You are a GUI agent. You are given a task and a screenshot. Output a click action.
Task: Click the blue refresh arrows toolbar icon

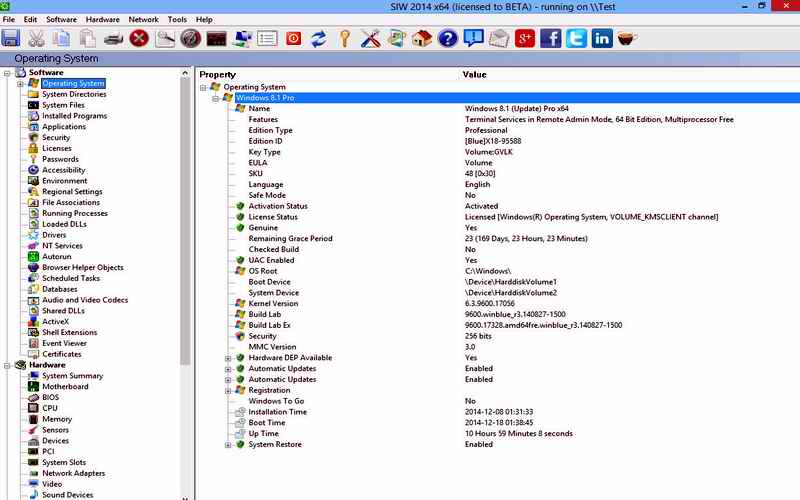319,39
